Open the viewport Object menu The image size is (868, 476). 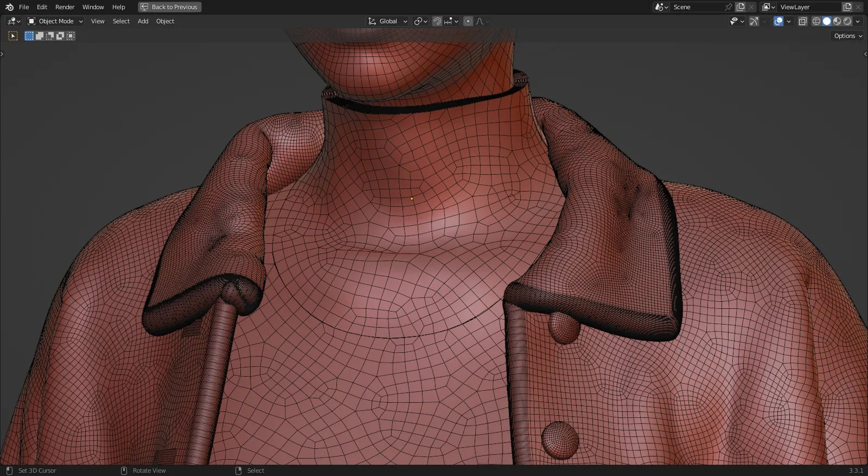pyautogui.click(x=165, y=21)
